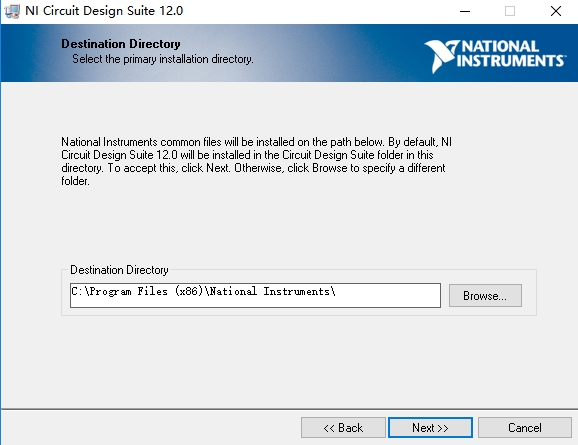The width and height of the screenshot is (578, 445).
Task: Click the NATIONAL INSTRUMENTS wordmark in the banner
Action: coord(511,53)
